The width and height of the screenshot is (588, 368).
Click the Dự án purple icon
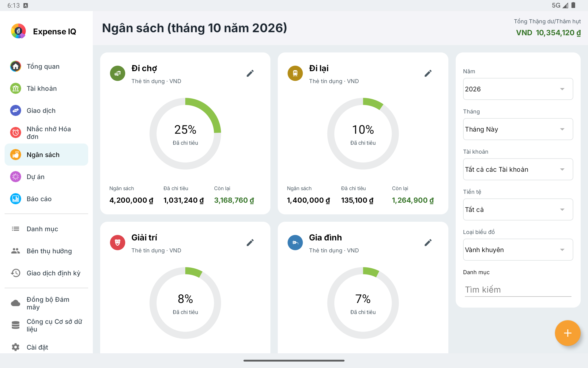tap(16, 177)
